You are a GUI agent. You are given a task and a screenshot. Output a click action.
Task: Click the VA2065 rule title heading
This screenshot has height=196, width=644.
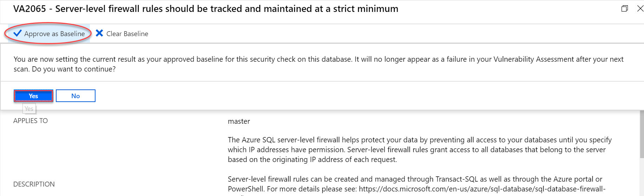[x=205, y=9]
